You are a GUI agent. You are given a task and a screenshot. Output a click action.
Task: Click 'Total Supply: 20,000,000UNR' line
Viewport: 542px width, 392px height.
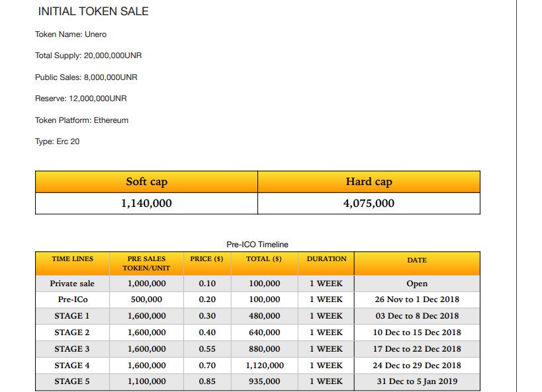click(88, 56)
